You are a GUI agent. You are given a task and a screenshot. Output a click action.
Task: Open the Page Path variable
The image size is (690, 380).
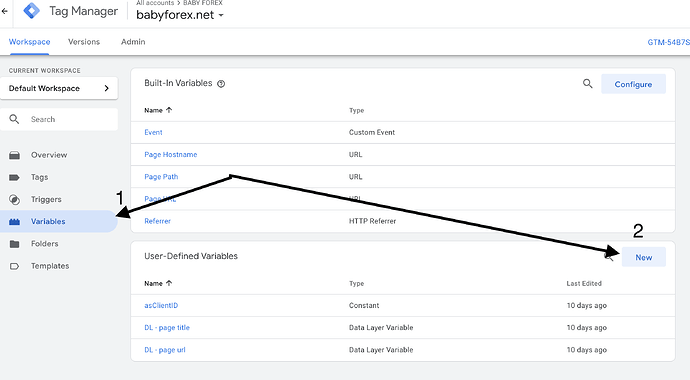coord(161,177)
